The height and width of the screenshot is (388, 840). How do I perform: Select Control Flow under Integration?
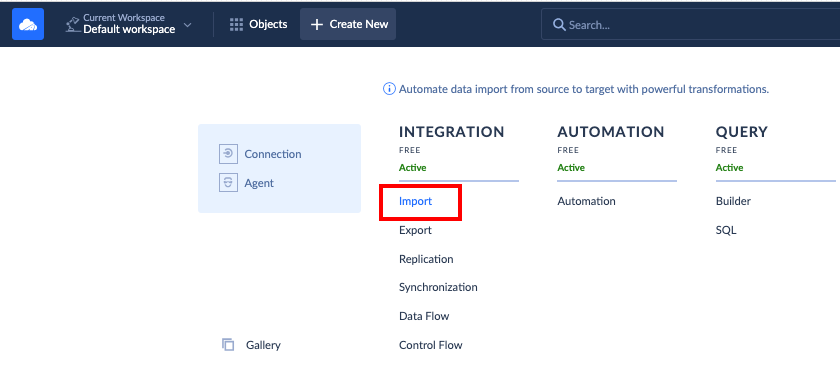pos(430,345)
